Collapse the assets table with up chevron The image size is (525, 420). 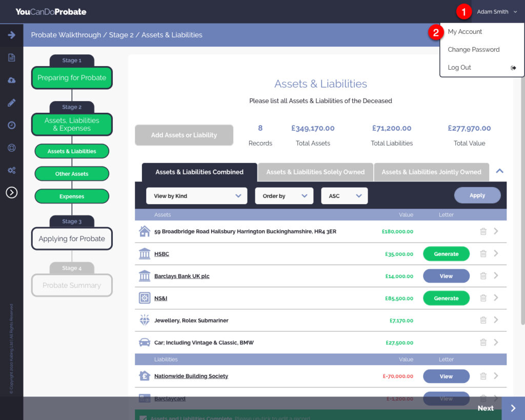point(500,171)
